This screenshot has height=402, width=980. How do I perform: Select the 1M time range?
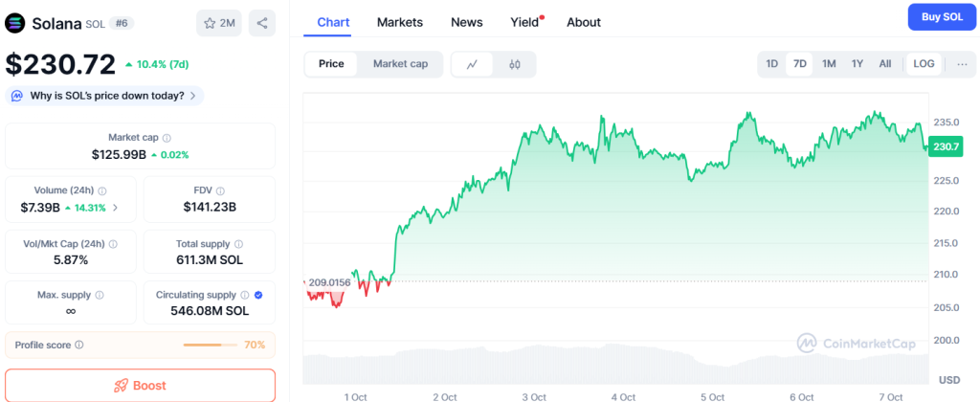(x=829, y=64)
